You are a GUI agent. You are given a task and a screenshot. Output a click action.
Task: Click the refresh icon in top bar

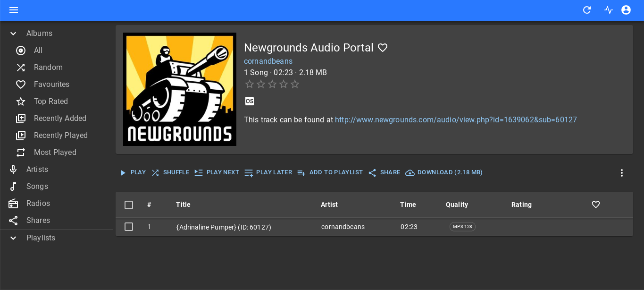click(x=587, y=10)
